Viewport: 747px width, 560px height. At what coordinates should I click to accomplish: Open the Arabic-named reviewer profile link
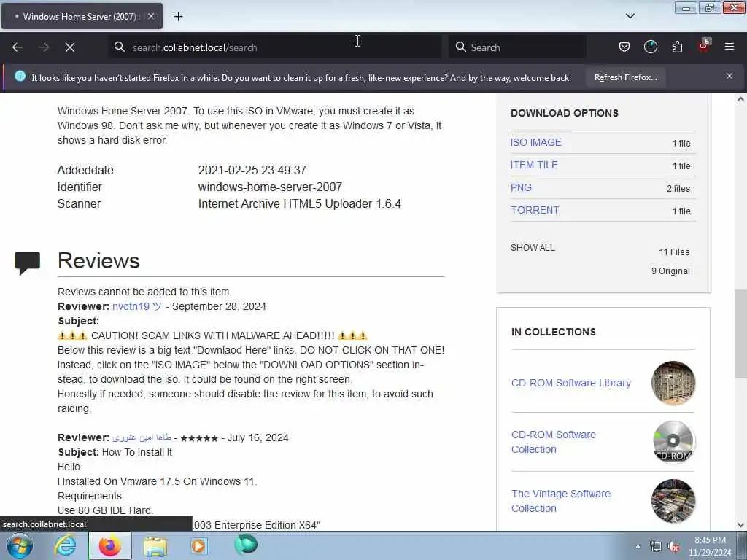click(x=142, y=437)
